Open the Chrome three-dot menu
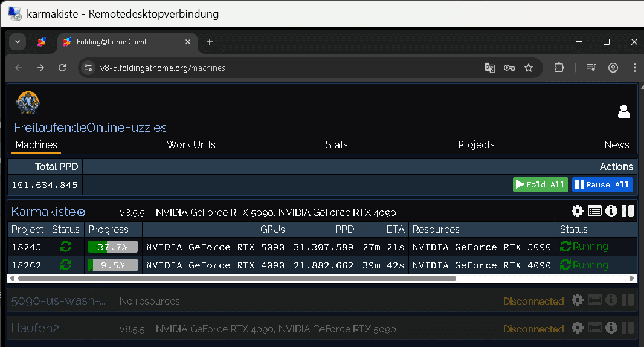Screen dimensions: 644x347 (x=634, y=68)
